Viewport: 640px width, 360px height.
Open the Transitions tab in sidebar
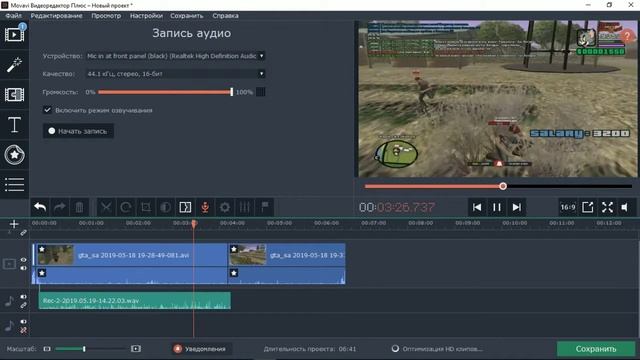click(x=14, y=95)
